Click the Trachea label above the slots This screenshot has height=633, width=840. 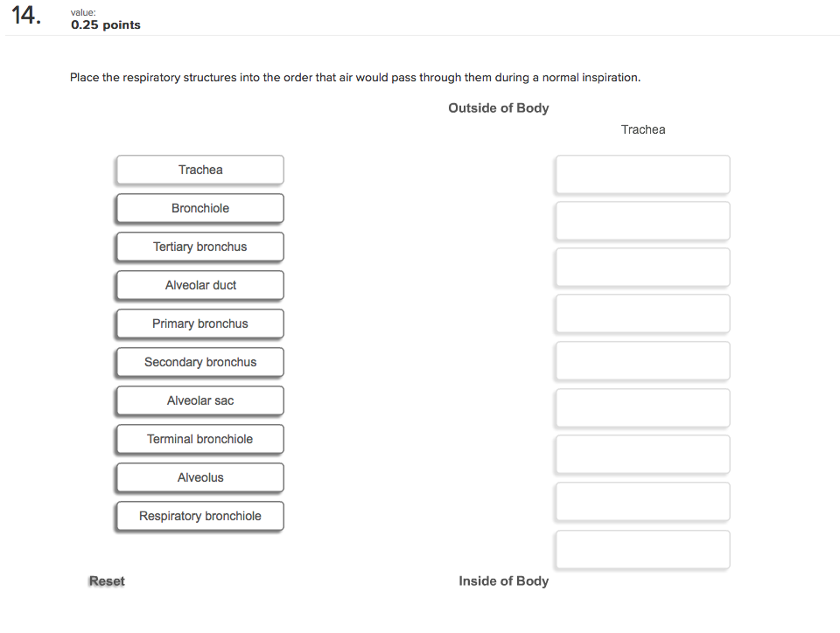(643, 129)
